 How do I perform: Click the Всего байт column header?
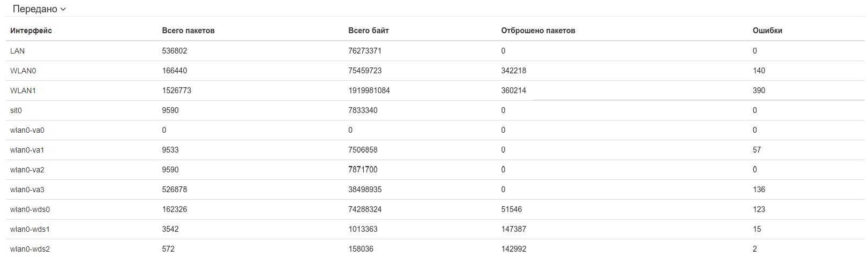click(x=369, y=31)
